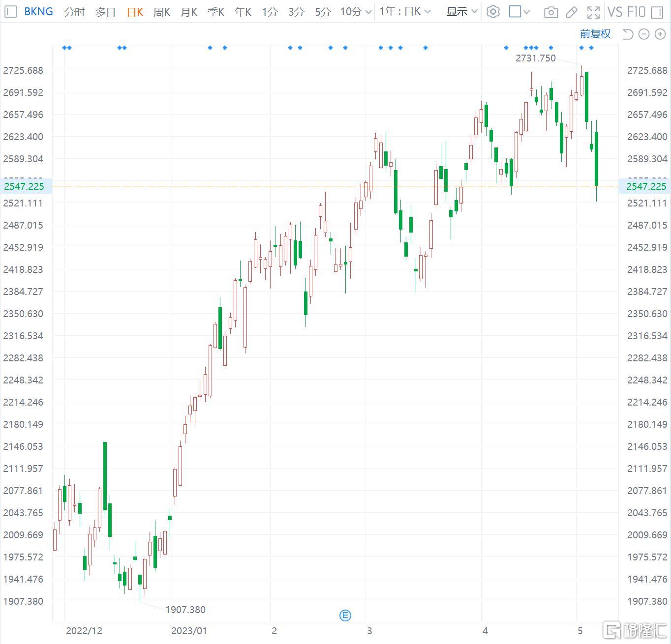Click the VS compare button
671x644 pixels.
pyautogui.click(x=615, y=12)
